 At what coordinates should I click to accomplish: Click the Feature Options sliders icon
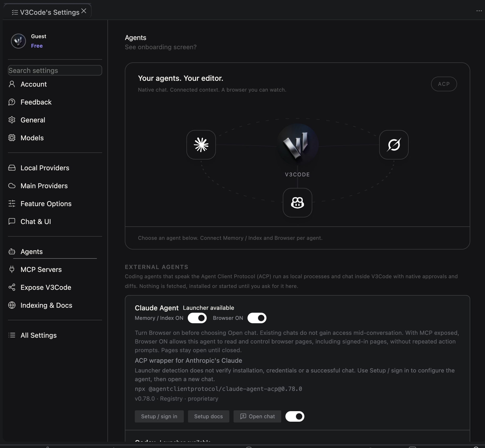12,204
